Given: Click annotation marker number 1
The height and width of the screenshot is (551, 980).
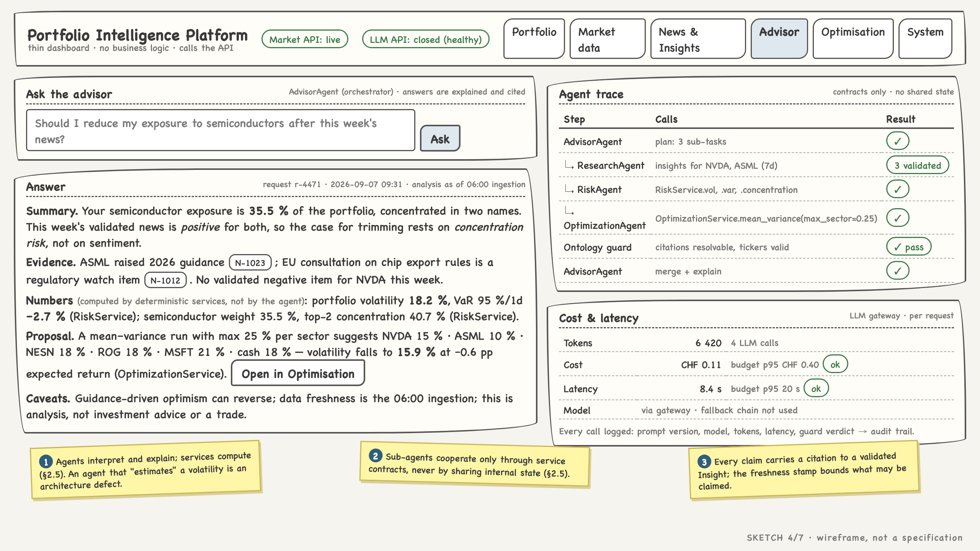Looking at the screenshot, I should point(46,462).
